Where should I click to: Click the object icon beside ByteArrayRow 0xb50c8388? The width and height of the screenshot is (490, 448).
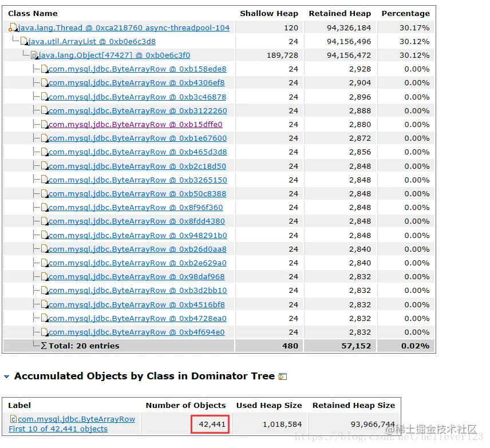click(x=45, y=194)
